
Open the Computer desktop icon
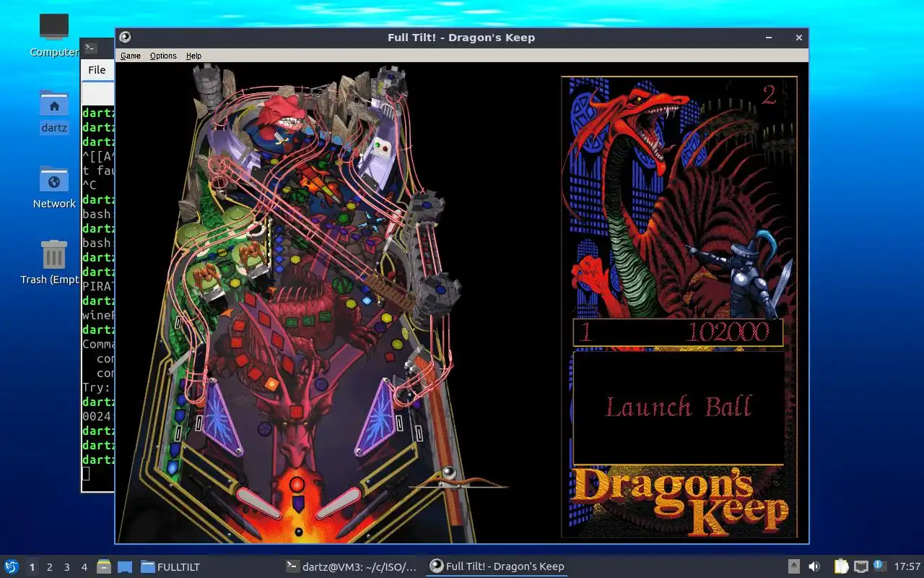click(54, 35)
